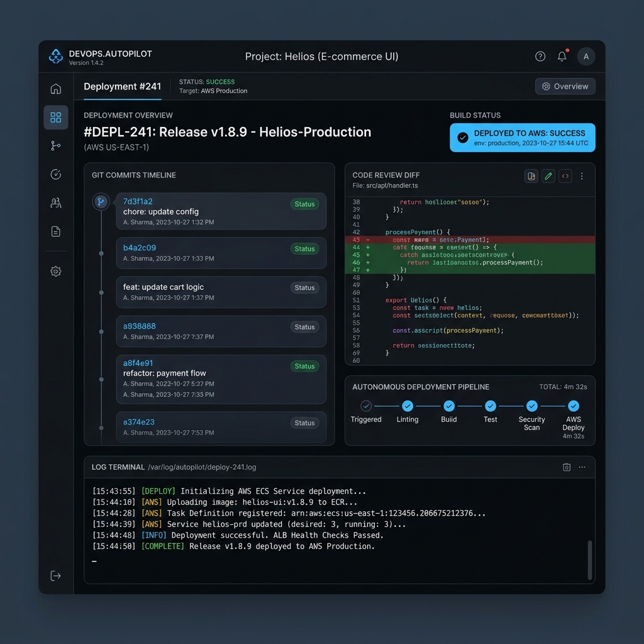
Task: Open the user avatar labeled A
Action: pyautogui.click(x=586, y=56)
